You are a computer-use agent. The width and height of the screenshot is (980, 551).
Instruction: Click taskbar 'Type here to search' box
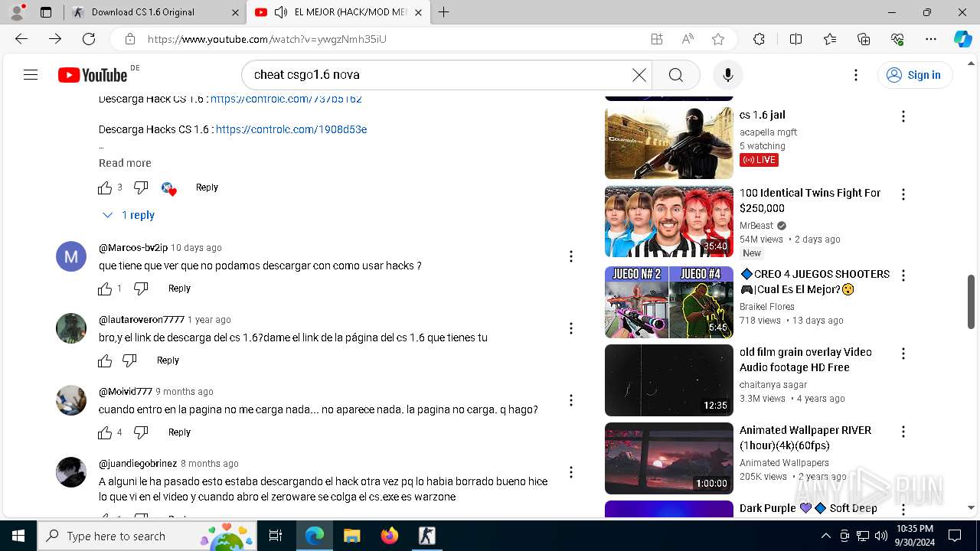pyautogui.click(x=147, y=536)
